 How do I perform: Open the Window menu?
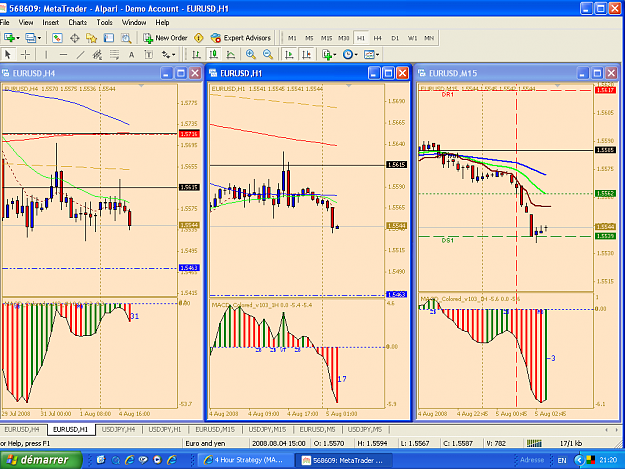(x=134, y=22)
